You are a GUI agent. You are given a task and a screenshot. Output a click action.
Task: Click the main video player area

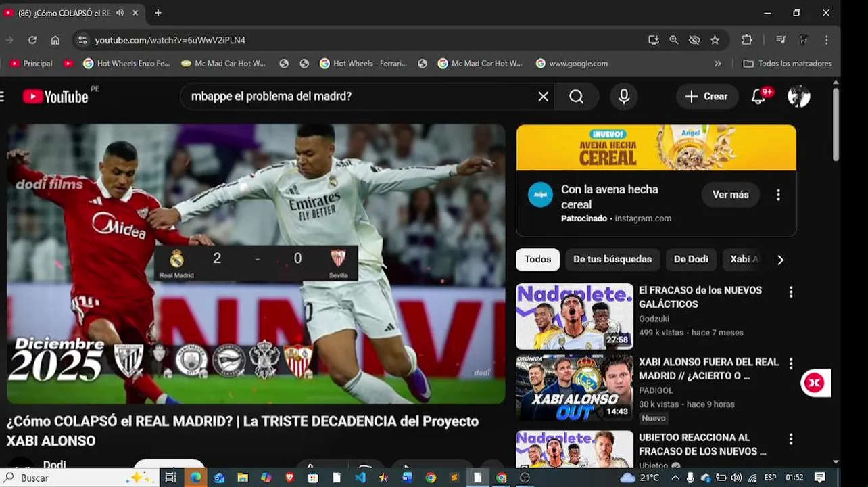[x=256, y=264]
